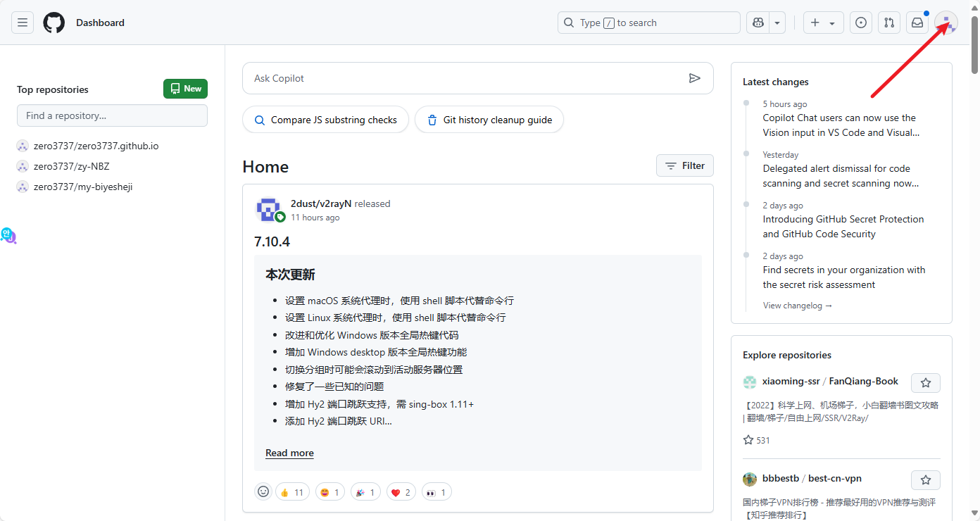980x521 pixels.
Task: Click the avatar beside zero3737/zy-NBZ
Action: pos(23,166)
